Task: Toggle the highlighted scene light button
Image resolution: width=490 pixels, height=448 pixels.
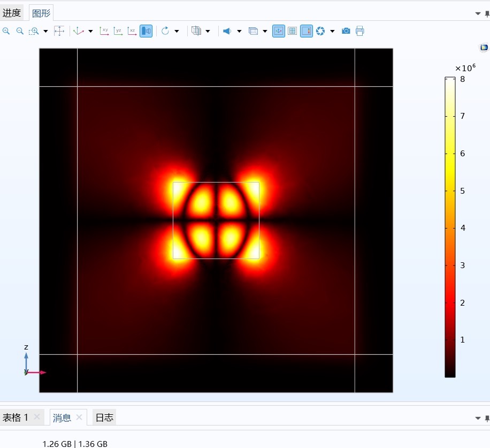Action: 146,31
